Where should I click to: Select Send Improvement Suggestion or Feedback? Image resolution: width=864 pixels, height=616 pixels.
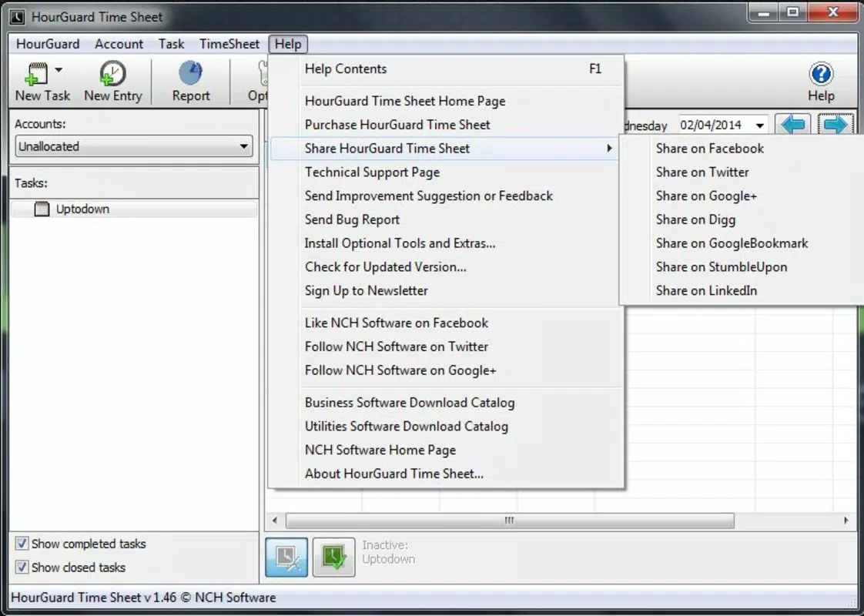447,196
